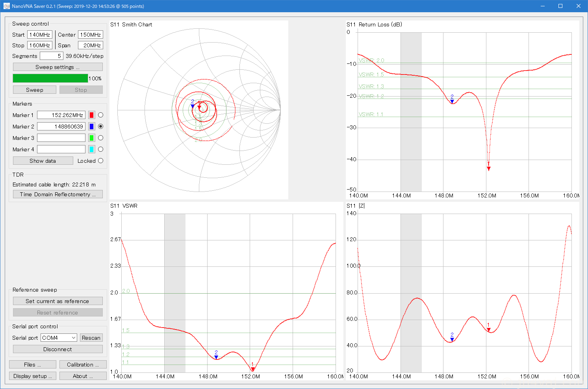Click red marker 1 on Return Loss chart
Viewport: 588px width, 389px height.
tap(489, 169)
